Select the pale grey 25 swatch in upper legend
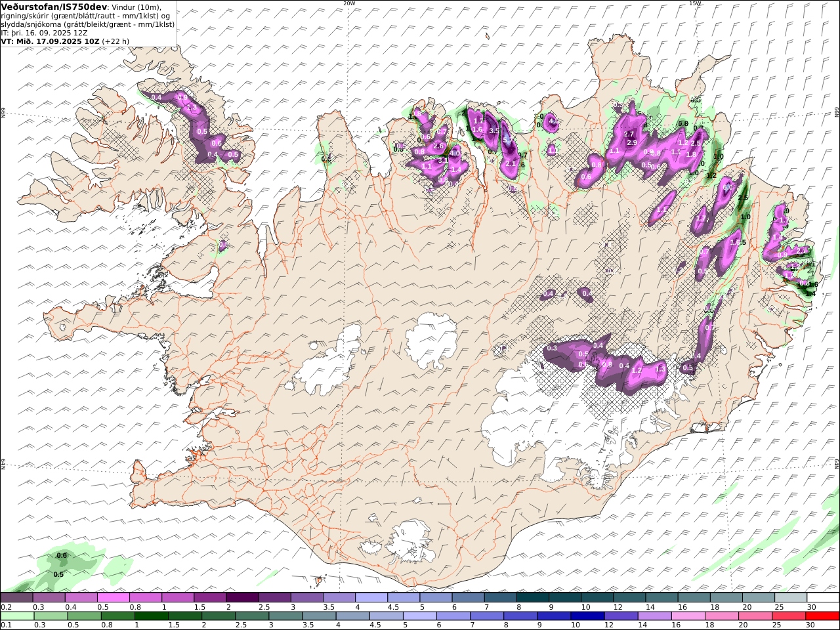 click(791, 597)
